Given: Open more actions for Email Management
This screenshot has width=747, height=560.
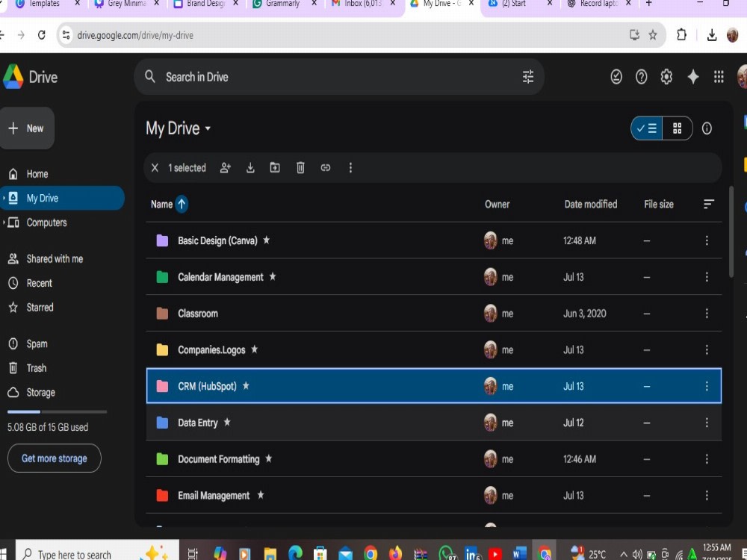Looking at the screenshot, I should [707, 496].
